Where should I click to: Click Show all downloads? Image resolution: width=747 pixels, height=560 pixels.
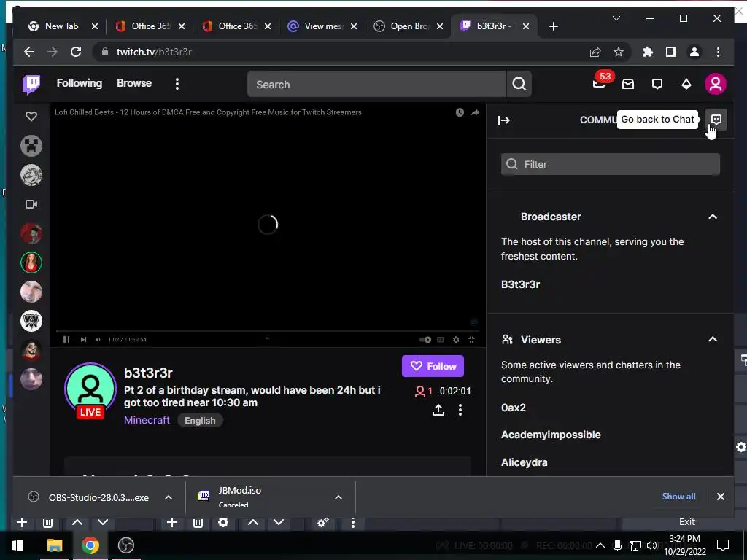coord(678,496)
